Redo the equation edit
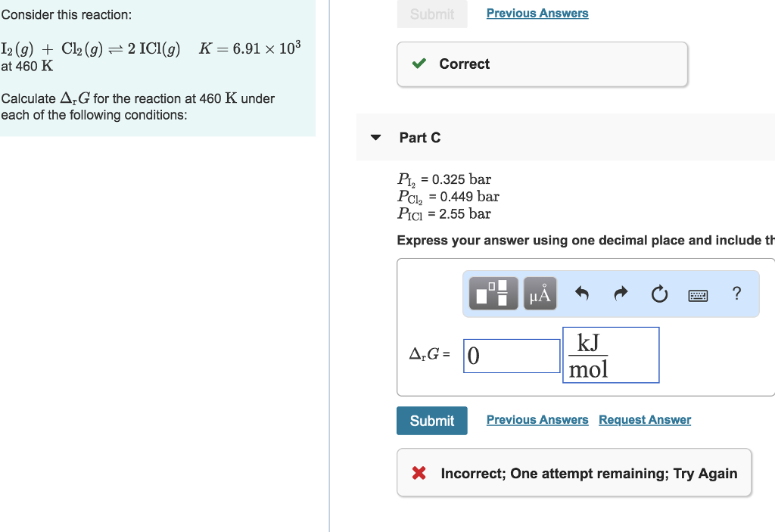Screen dimensions: 775x532 coord(620,294)
